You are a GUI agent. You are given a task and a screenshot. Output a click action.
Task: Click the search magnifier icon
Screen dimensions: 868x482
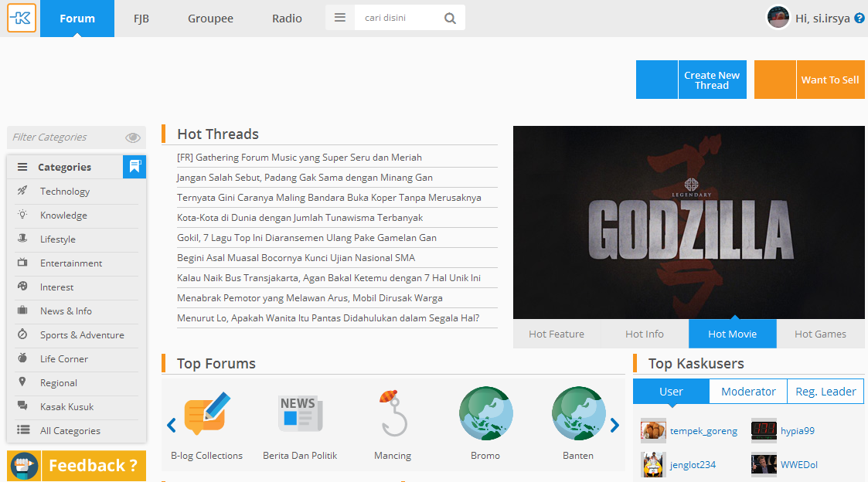[x=450, y=19]
